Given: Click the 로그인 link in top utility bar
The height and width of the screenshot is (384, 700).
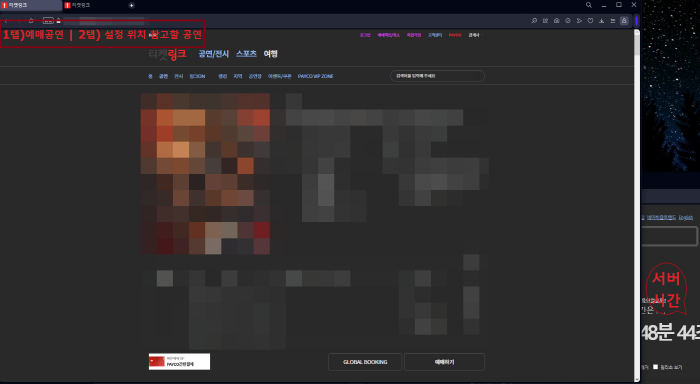Looking at the screenshot, I should pos(365,35).
